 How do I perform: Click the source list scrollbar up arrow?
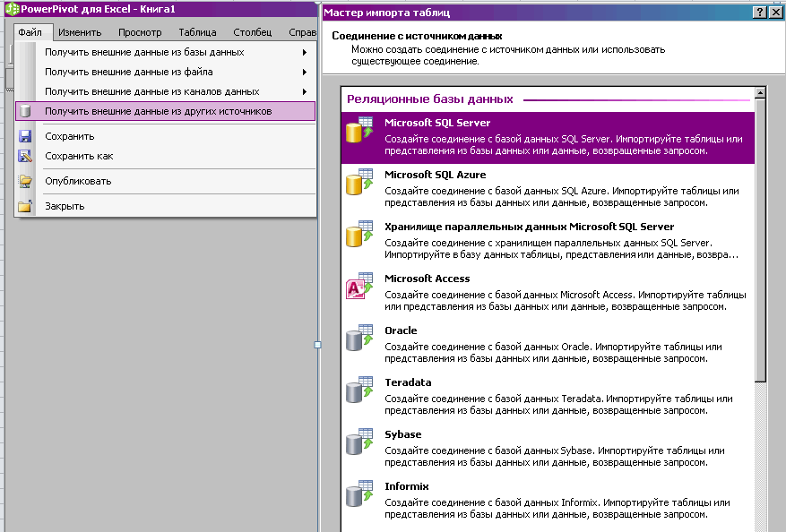(x=760, y=92)
